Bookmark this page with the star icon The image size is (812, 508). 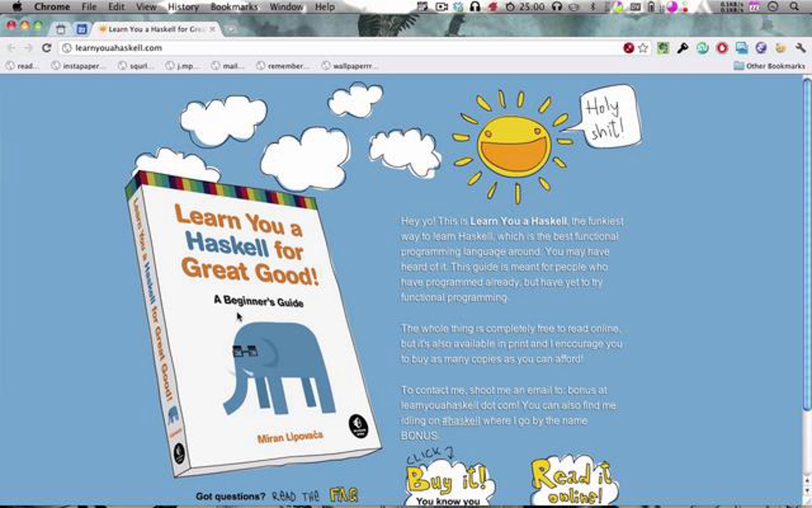643,48
